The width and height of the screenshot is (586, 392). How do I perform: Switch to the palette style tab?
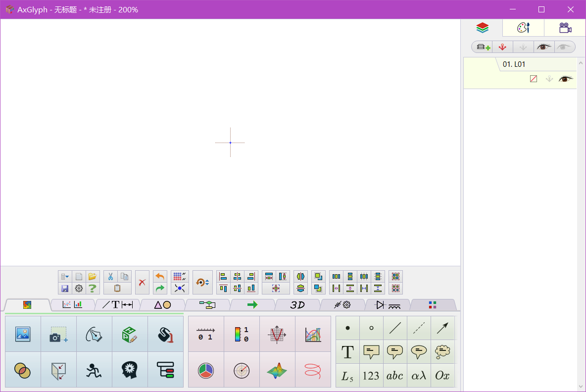coord(523,28)
